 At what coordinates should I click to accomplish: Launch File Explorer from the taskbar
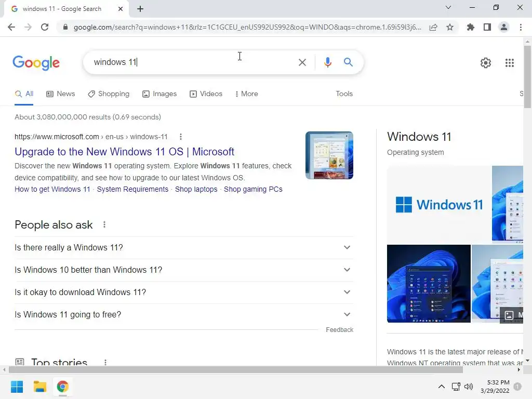pos(39,387)
